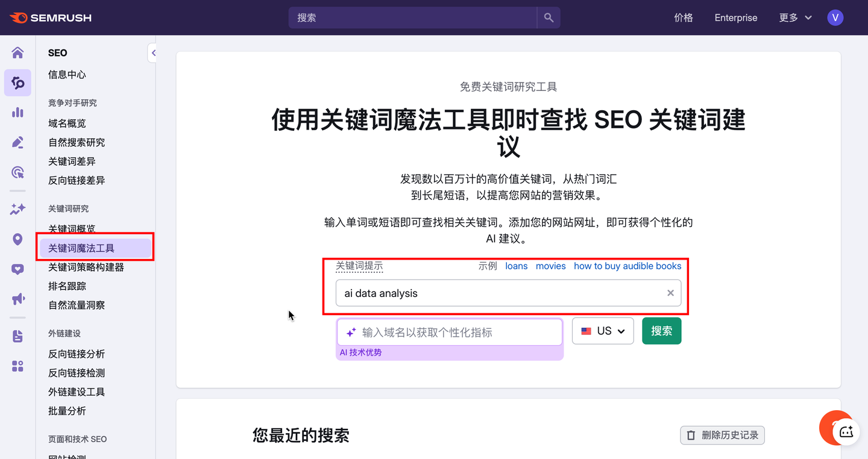Open 信息中心 in SEO sidebar
Viewport: 868px width, 459px height.
pos(67,75)
